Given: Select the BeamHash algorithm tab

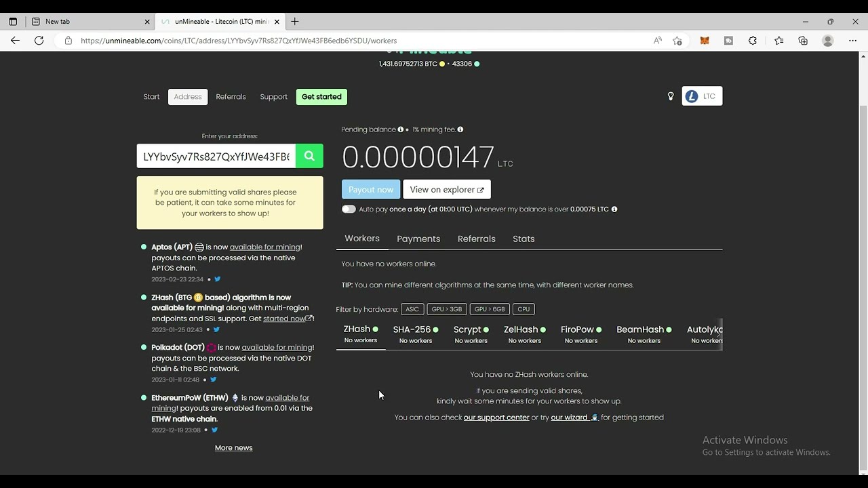Looking at the screenshot, I should point(644,334).
